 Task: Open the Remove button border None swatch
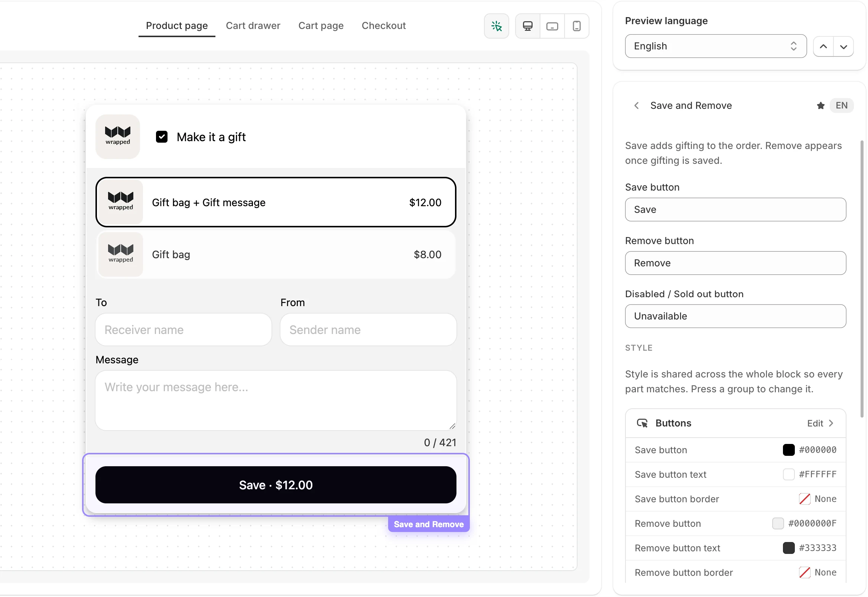click(x=805, y=573)
